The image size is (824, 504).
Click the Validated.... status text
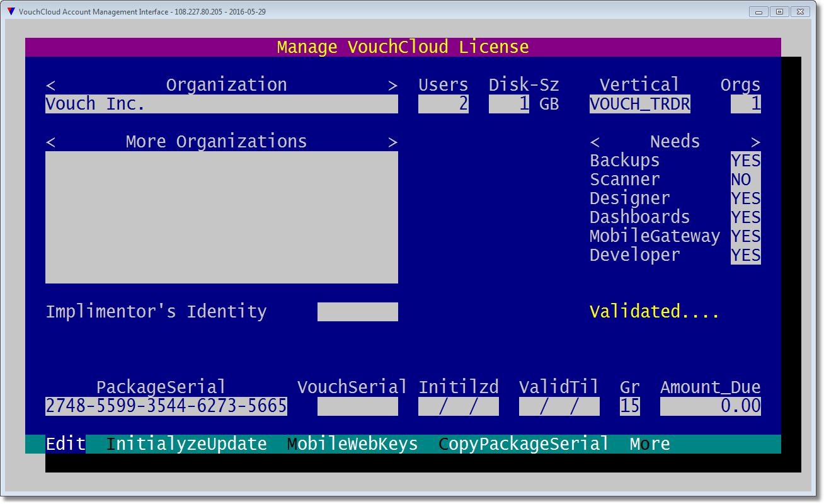[655, 312]
